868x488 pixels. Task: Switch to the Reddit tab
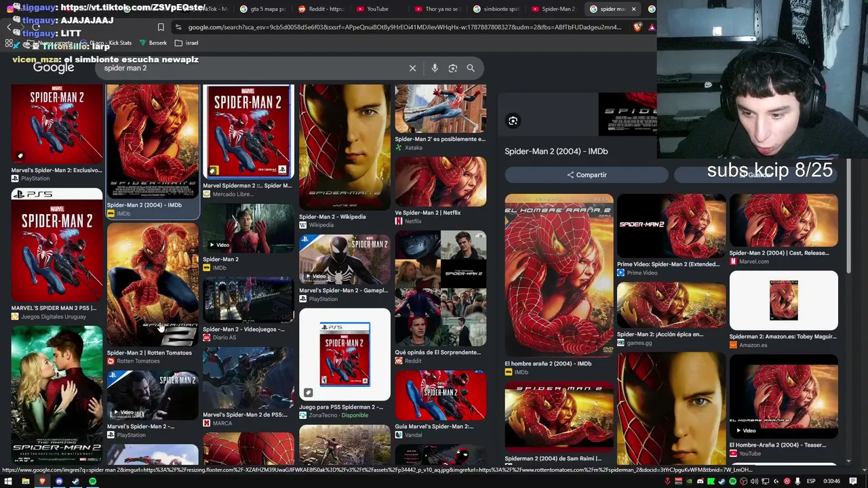321,9
